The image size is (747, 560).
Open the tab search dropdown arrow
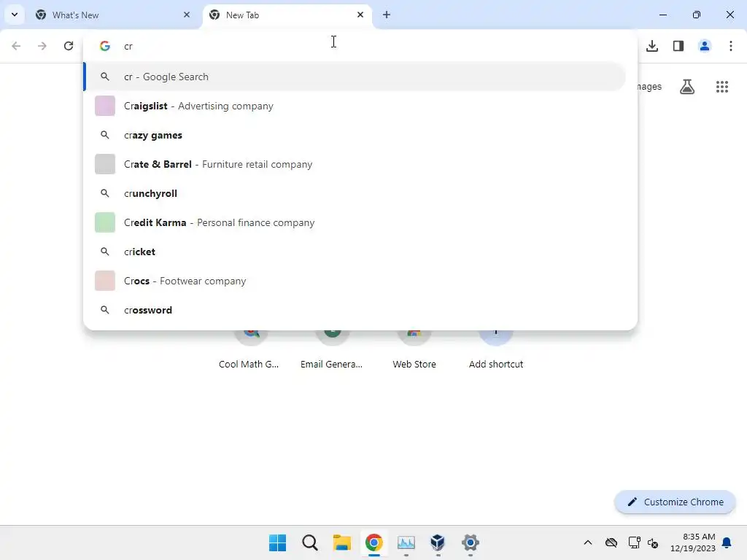click(x=15, y=15)
